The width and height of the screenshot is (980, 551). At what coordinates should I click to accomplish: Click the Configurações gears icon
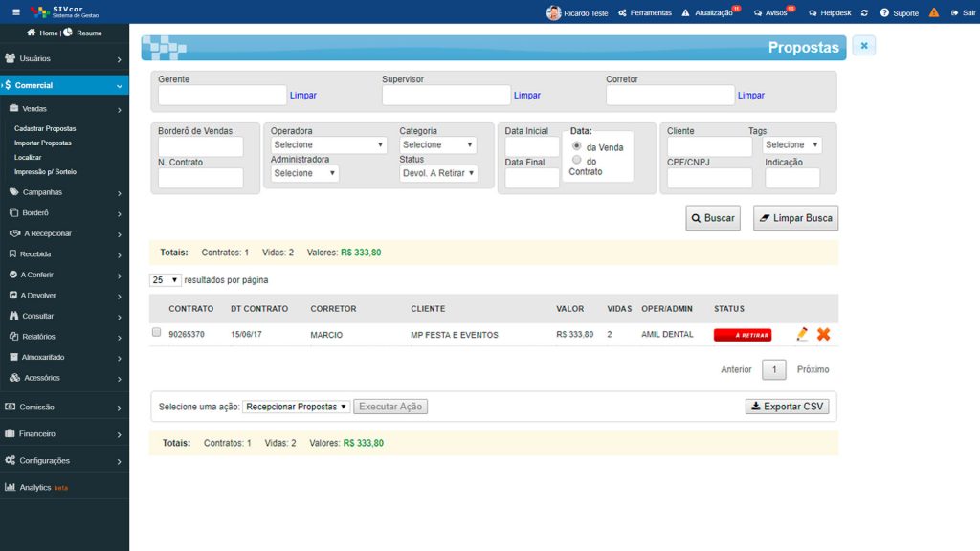[x=10, y=460]
